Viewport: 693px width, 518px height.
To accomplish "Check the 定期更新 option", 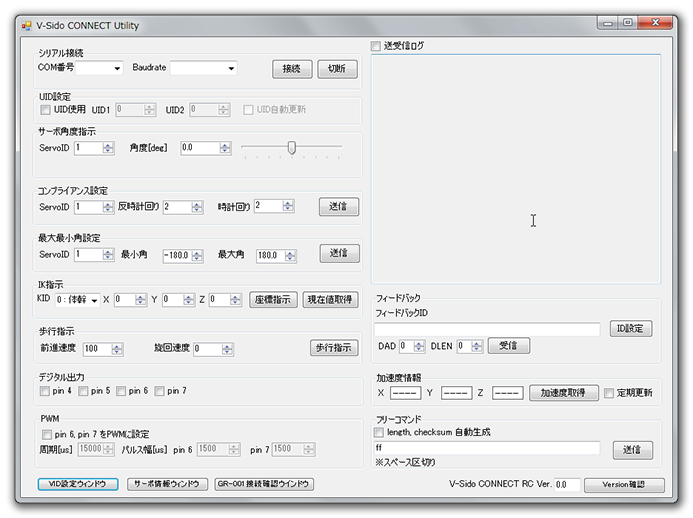I will click(609, 393).
